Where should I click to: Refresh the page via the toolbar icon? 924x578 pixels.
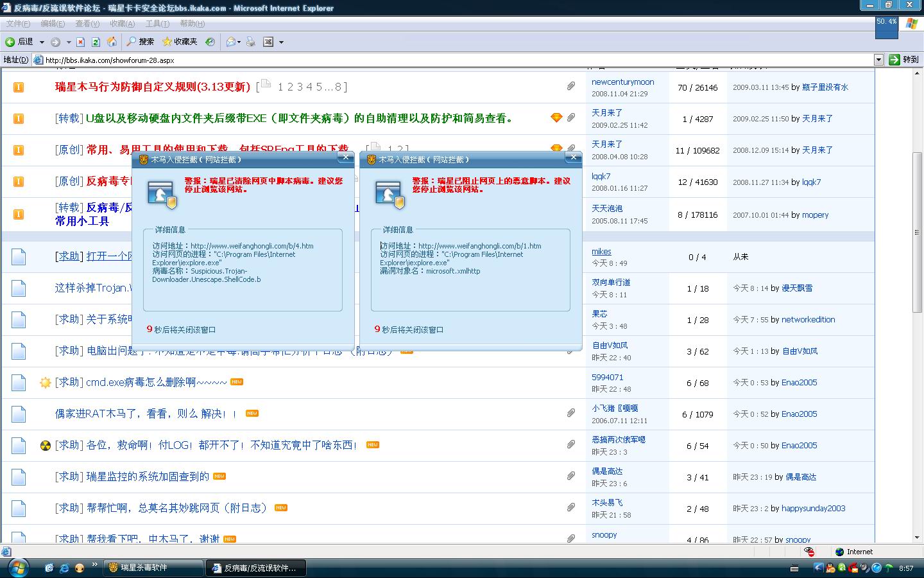tap(96, 42)
